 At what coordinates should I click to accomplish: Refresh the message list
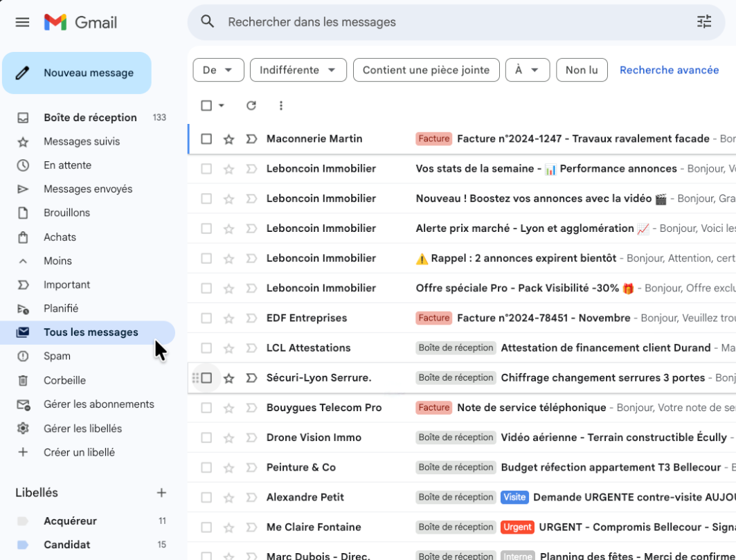pos(251,106)
